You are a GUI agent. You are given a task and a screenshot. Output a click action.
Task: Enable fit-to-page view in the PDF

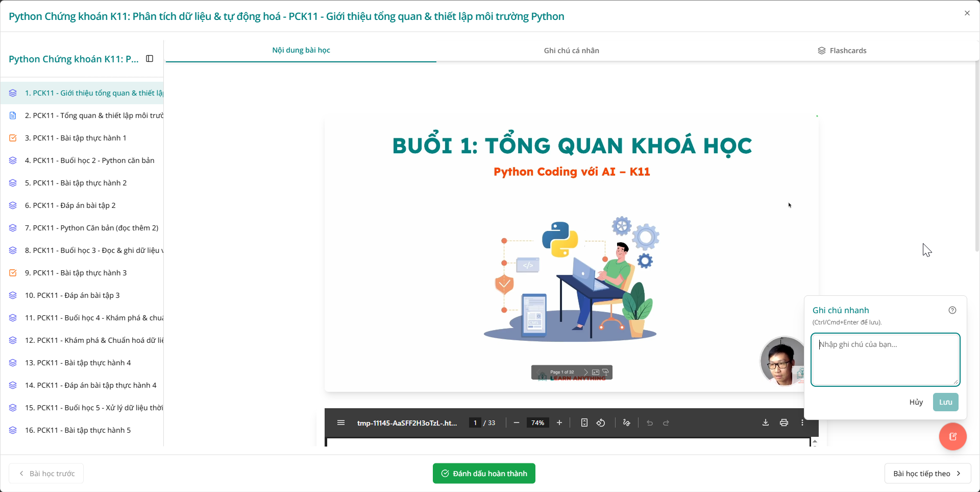pyautogui.click(x=584, y=423)
